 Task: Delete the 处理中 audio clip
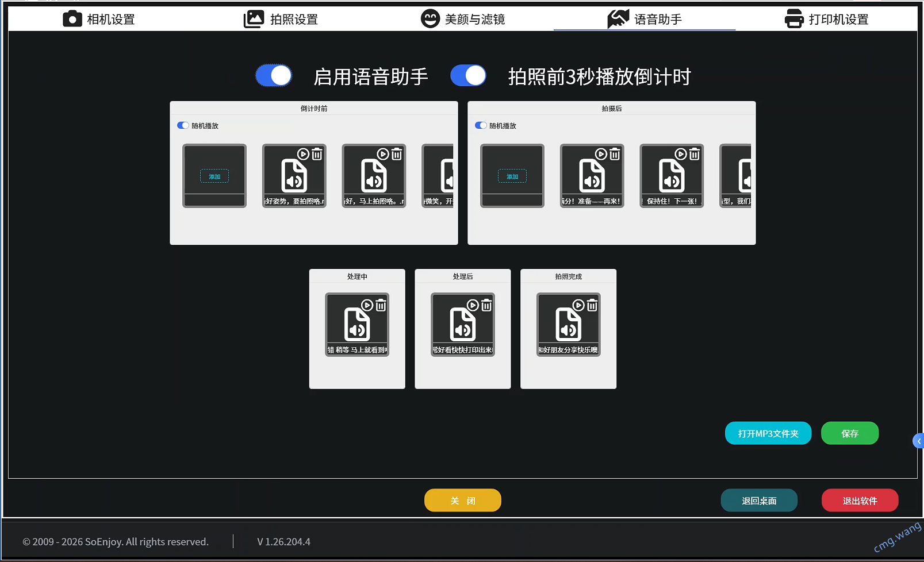point(381,305)
